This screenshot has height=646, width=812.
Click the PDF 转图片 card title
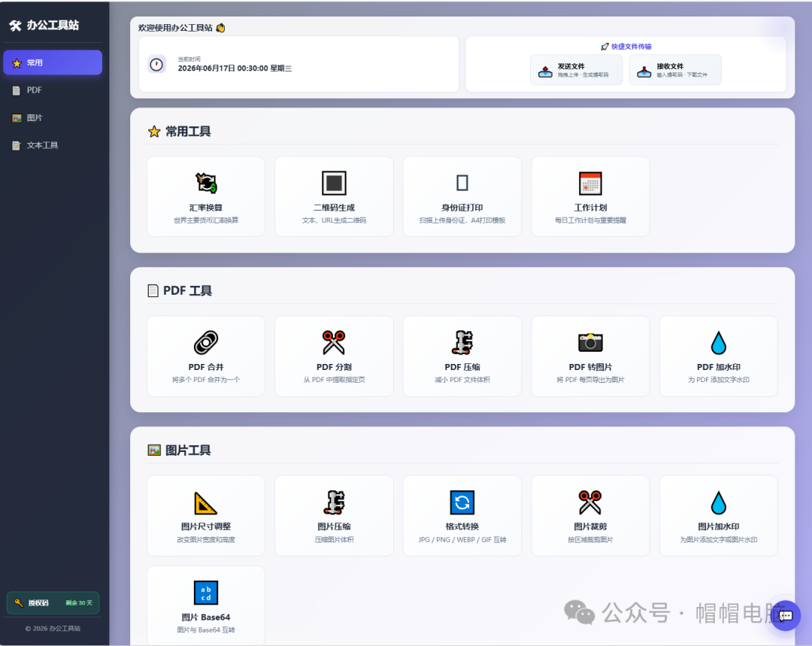590,367
